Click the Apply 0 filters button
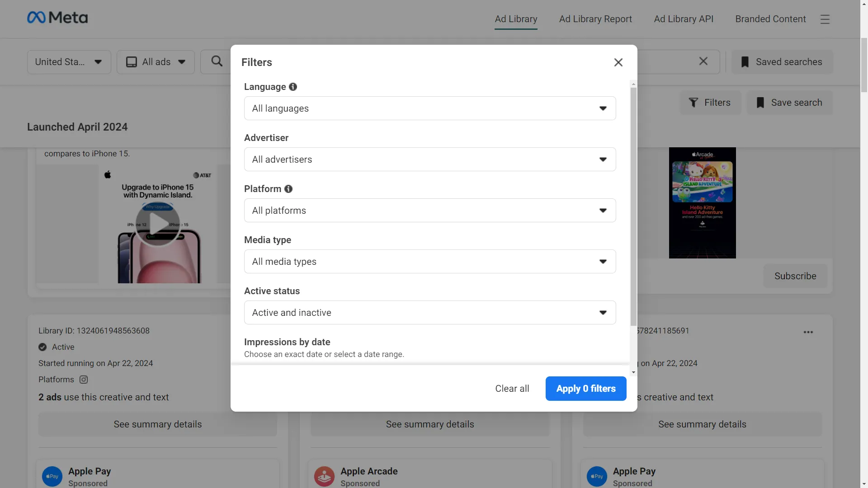This screenshot has height=488, width=868. pos(586,389)
